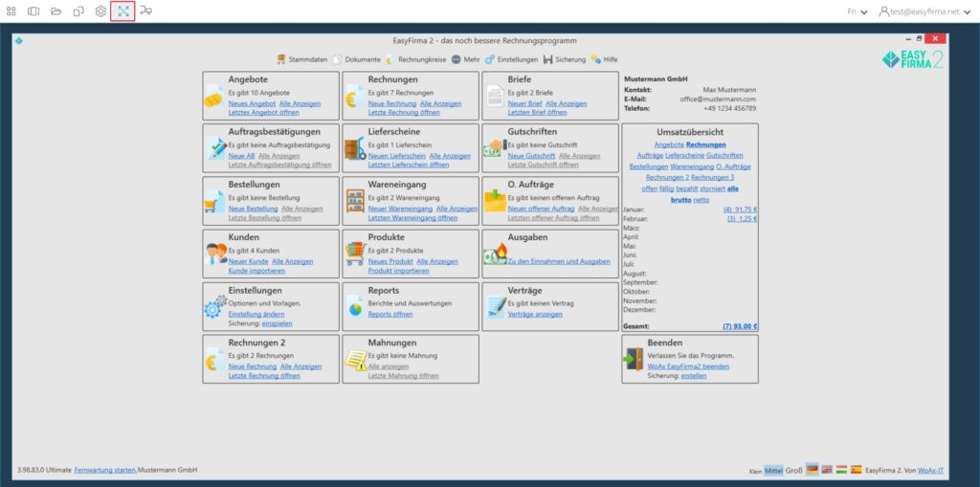Toggle the fullscreen arrows icon
The image size is (980, 487).
click(x=122, y=11)
